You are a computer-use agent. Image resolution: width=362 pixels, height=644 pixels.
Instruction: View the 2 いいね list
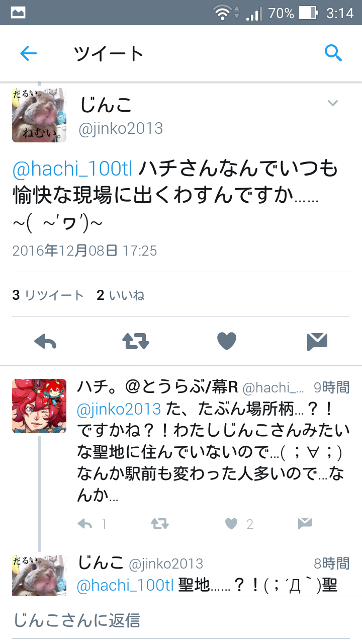pyautogui.click(x=121, y=295)
